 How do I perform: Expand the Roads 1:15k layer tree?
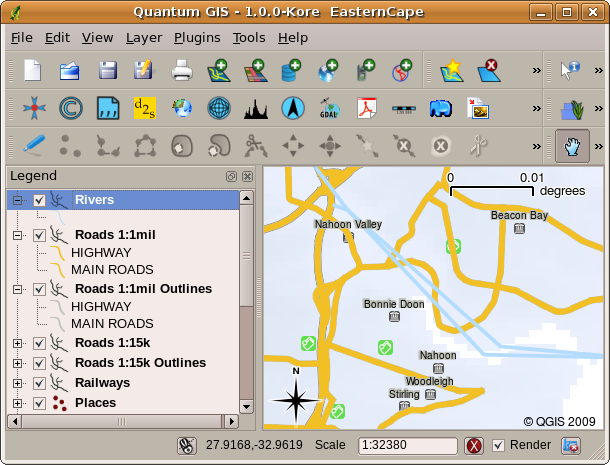[x=17, y=343]
